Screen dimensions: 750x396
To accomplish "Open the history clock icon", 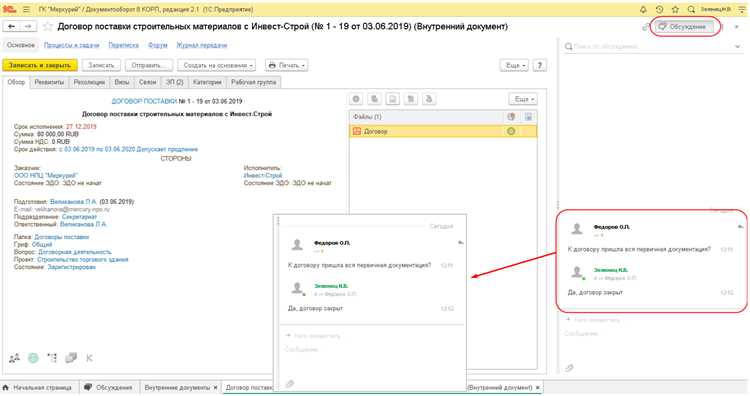I will pos(660,9).
